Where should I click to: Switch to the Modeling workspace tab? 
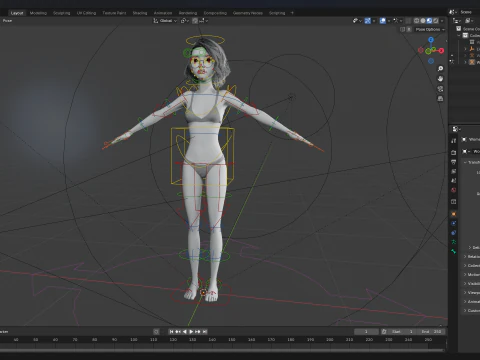coord(38,13)
